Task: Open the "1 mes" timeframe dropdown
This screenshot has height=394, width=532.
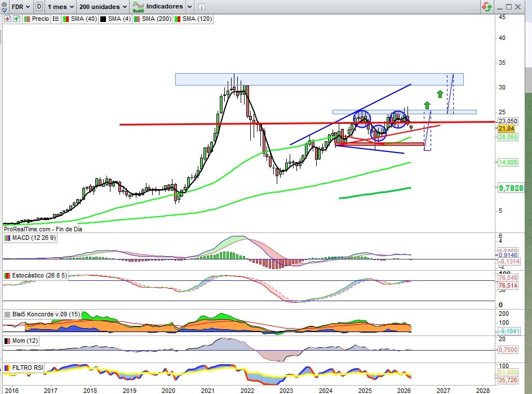Action: [x=59, y=6]
